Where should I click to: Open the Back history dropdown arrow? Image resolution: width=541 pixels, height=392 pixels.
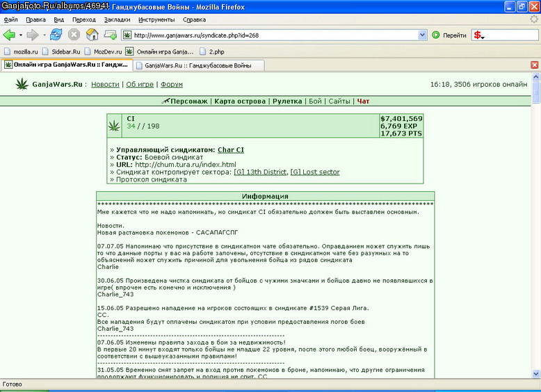(x=21, y=35)
